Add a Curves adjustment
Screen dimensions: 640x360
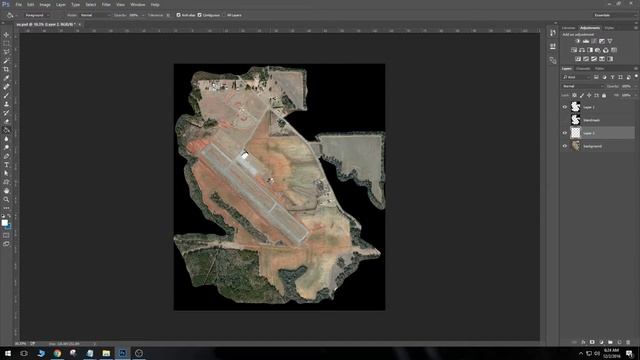(594, 41)
